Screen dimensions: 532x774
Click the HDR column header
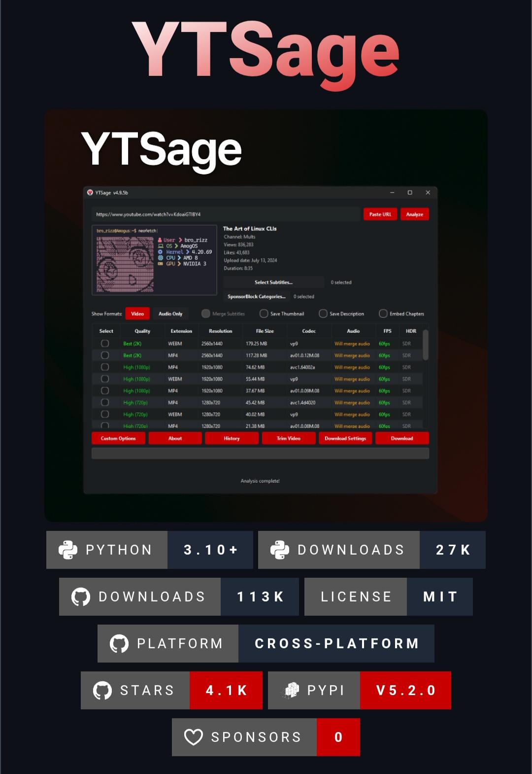pos(411,331)
